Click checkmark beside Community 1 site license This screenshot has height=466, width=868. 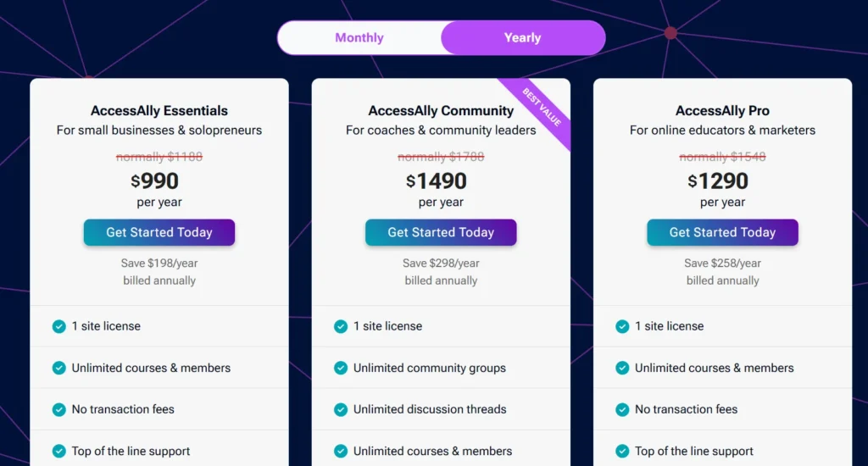(341, 326)
